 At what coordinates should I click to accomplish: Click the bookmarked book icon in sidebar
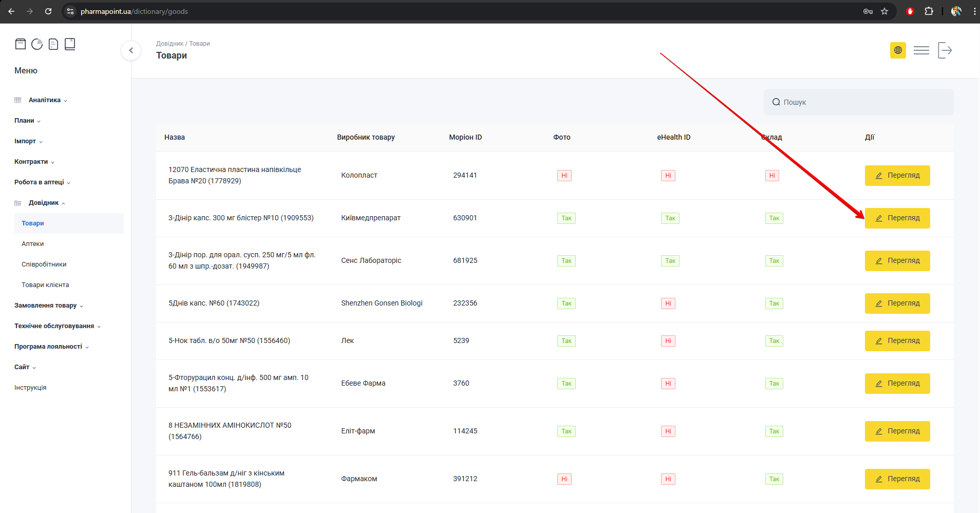(70, 44)
